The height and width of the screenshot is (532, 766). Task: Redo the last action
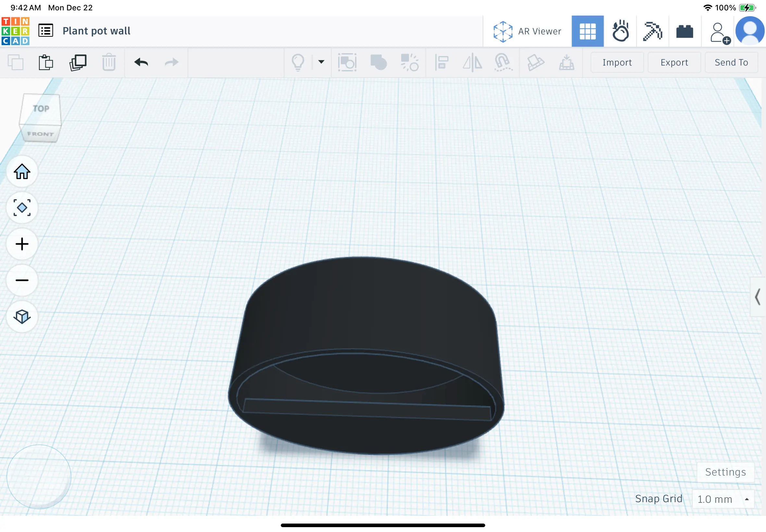click(172, 62)
